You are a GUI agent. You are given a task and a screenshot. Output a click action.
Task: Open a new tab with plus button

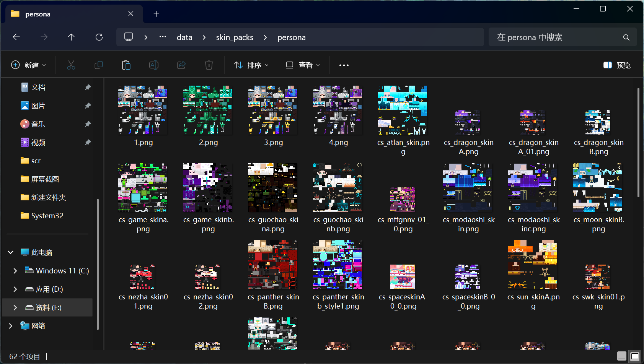(156, 14)
